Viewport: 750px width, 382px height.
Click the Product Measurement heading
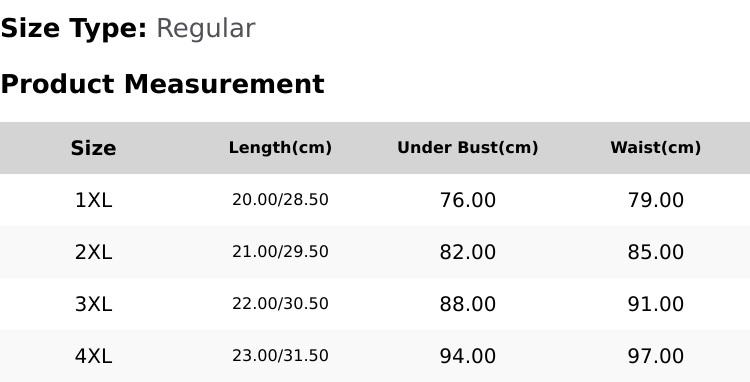point(163,85)
